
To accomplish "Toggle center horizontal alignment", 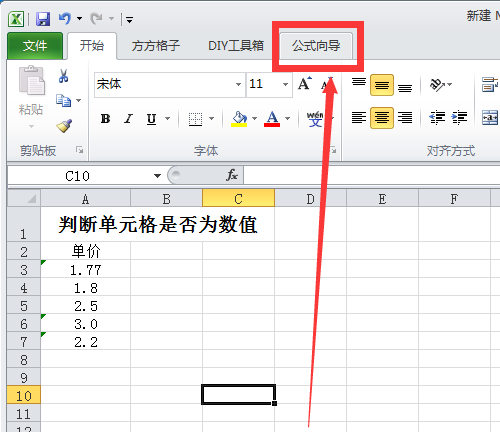I will coord(382,118).
